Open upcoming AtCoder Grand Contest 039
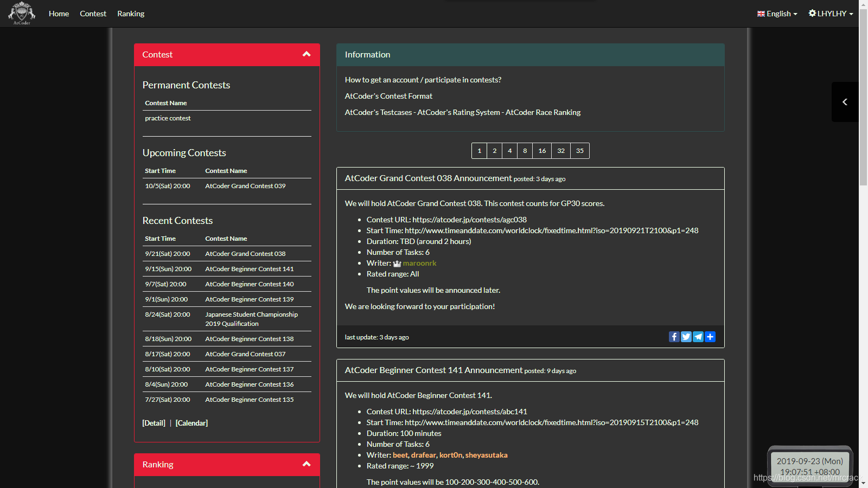 pos(245,186)
